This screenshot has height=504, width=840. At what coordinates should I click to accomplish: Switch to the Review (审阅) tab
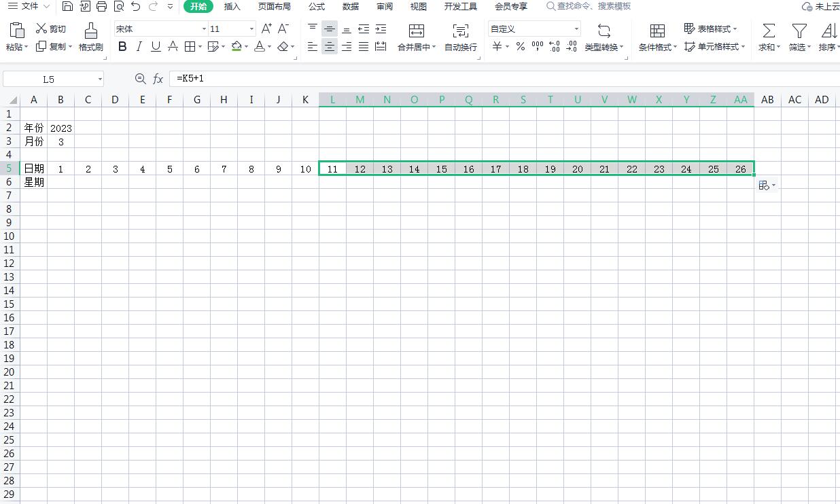coord(385,6)
